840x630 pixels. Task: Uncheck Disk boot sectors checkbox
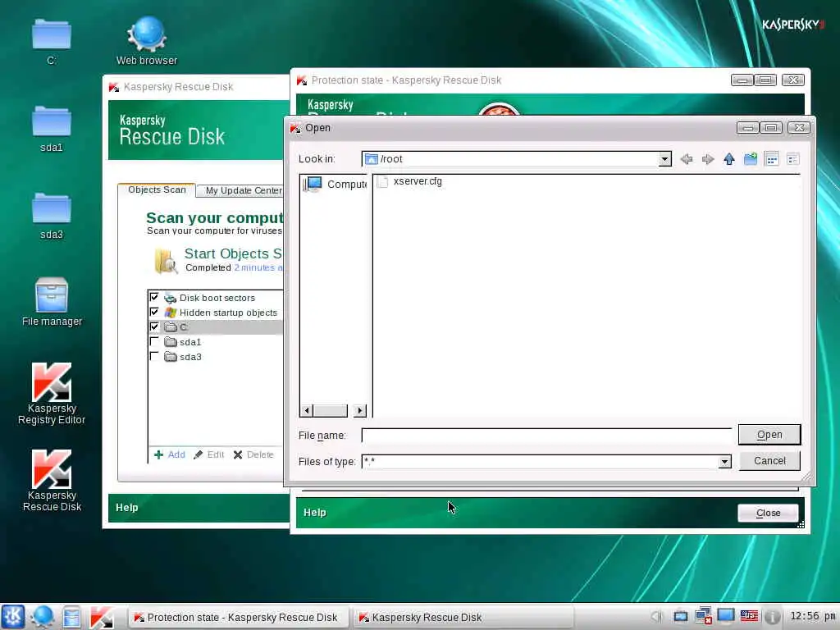click(154, 297)
